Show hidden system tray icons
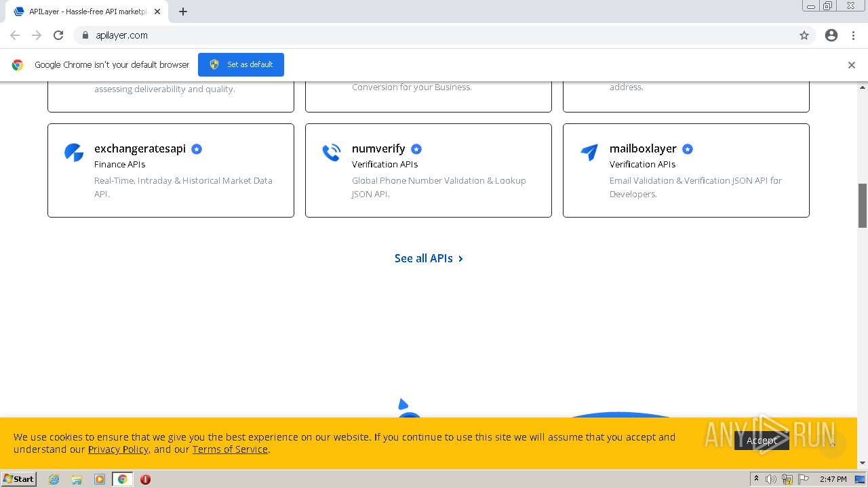The width and height of the screenshot is (868, 488). [x=756, y=479]
